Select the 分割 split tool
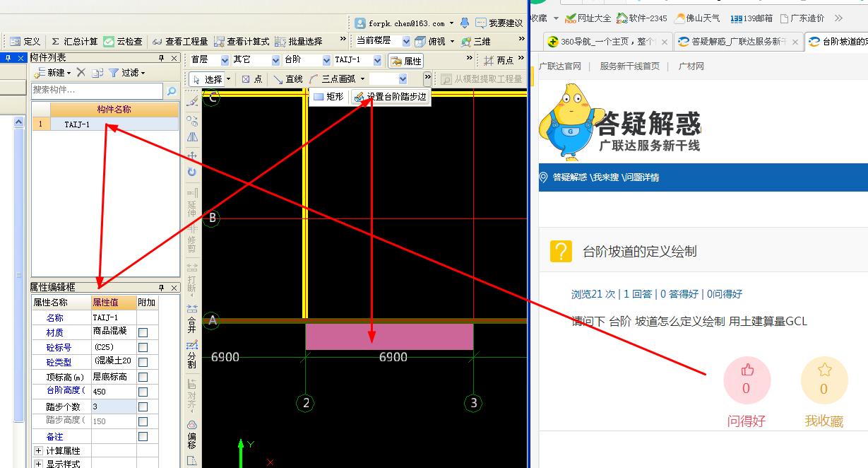 pyautogui.click(x=191, y=353)
